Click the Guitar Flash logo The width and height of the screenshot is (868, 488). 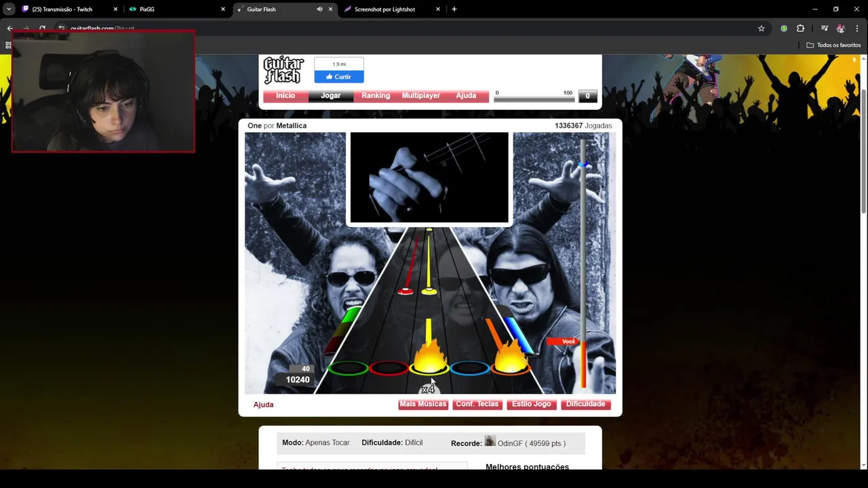click(x=283, y=69)
